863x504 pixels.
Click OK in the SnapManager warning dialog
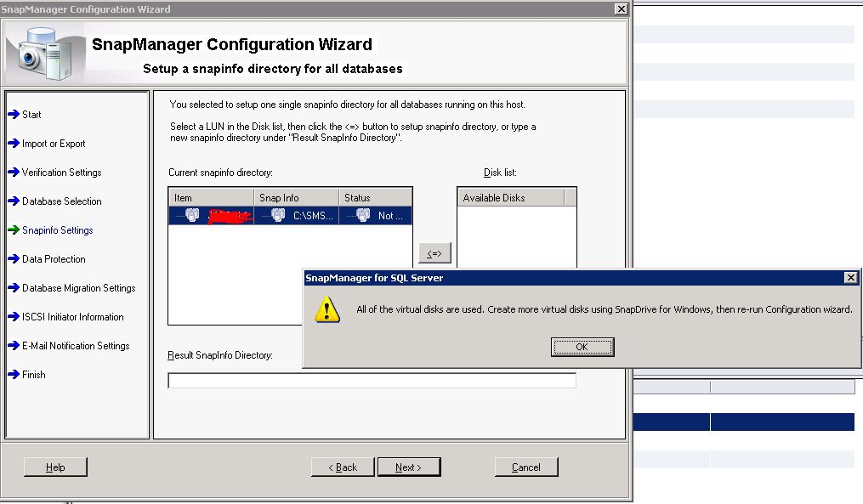[582, 347]
